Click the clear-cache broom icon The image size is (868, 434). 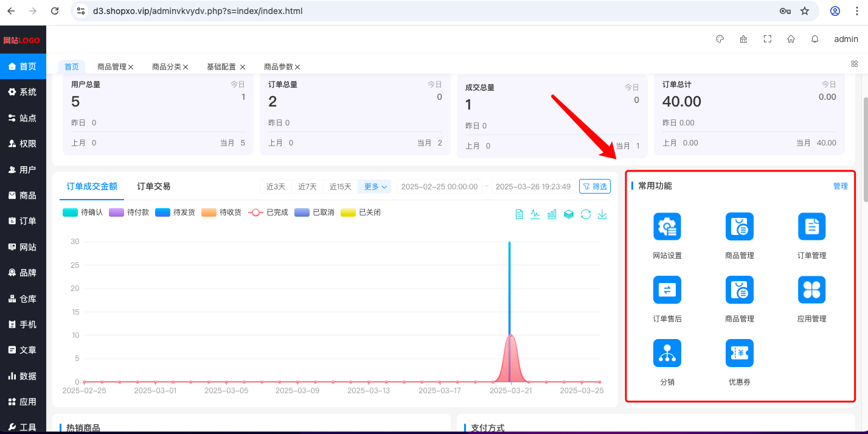(x=743, y=39)
